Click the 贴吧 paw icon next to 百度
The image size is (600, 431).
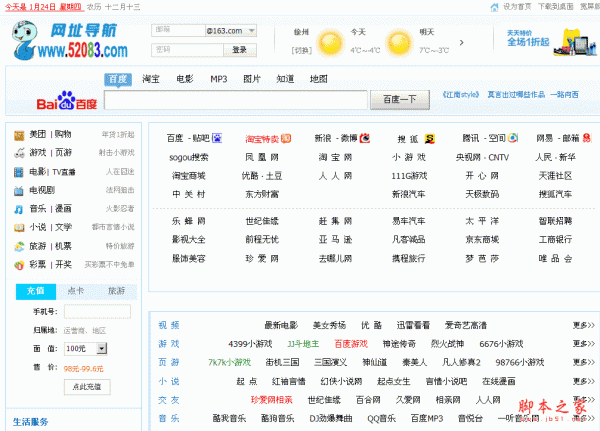(217, 138)
